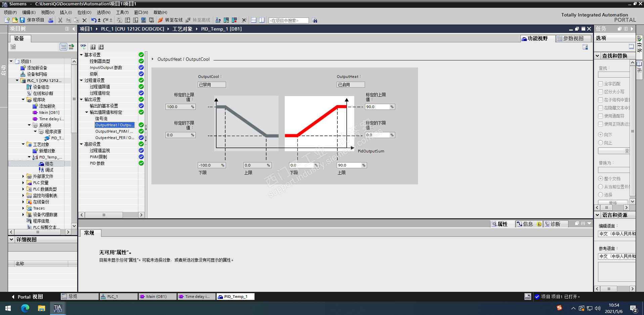Split editor space horizontally
The width and height of the screenshot is (644, 315).
coord(254,20)
